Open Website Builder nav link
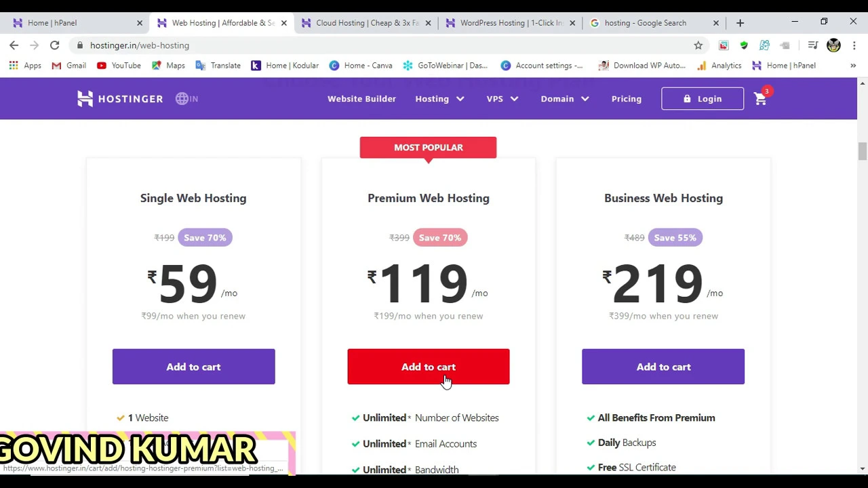 361,99
